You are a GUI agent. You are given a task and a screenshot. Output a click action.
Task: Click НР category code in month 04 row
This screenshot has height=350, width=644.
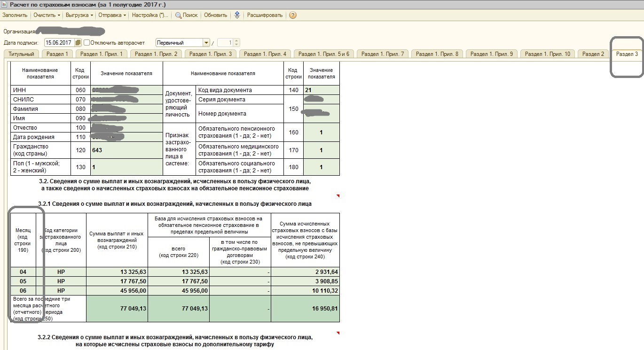(x=61, y=272)
